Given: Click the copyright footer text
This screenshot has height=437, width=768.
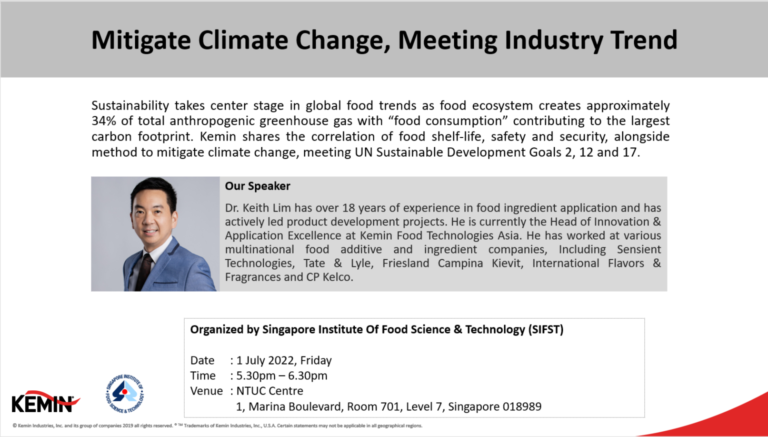Looking at the screenshot, I should [217, 426].
